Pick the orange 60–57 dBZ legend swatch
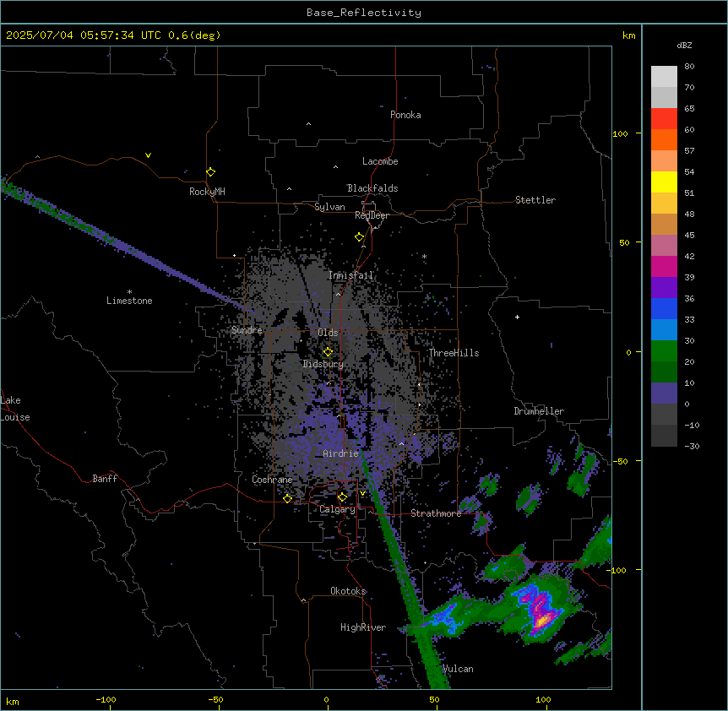 [664, 139]
